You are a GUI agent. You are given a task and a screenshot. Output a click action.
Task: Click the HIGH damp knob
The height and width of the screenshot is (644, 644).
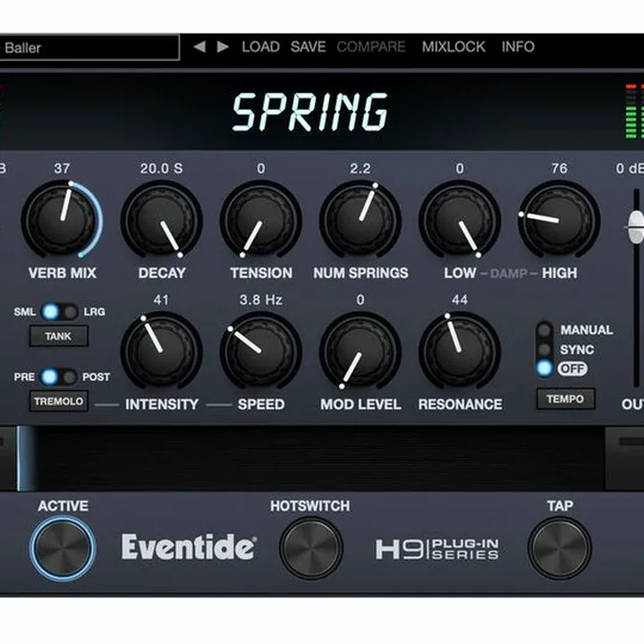[x=559, y=221]
